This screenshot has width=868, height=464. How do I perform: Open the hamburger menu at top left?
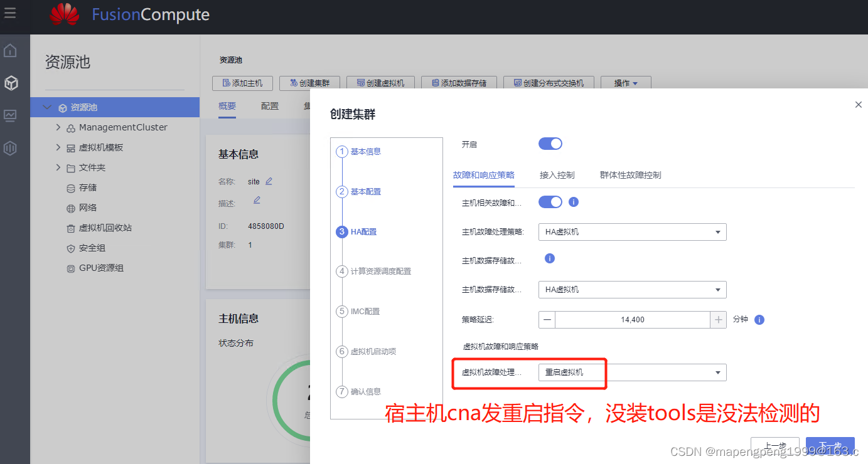tap(10, 13)
